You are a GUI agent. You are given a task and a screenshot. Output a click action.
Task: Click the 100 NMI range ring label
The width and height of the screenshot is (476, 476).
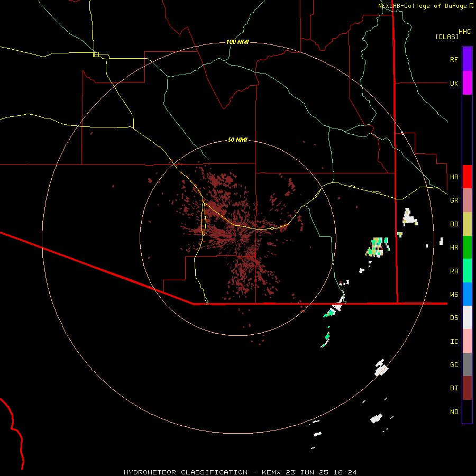(237, 42)
